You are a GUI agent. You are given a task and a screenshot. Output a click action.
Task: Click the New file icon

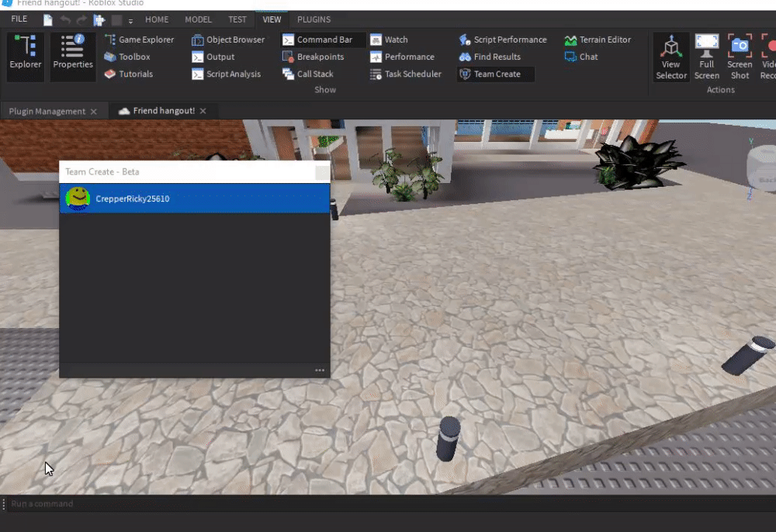click(48, 20)
